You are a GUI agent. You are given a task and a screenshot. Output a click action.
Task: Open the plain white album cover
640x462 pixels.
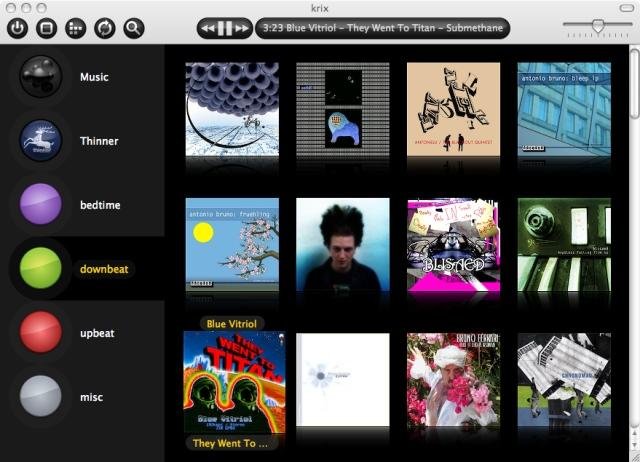[x=343, y=380]
